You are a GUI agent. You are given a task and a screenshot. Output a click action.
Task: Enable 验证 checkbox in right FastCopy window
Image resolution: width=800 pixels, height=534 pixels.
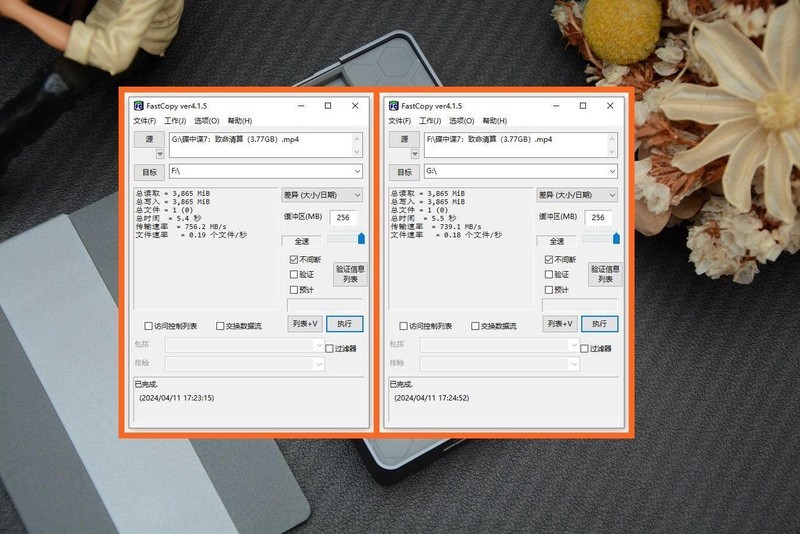549,274
